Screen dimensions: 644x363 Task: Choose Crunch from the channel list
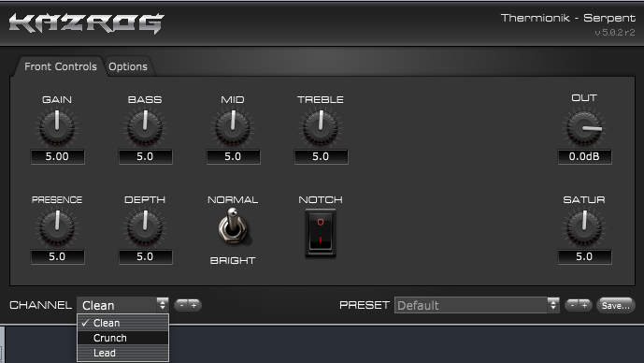[x=122, y=338]
